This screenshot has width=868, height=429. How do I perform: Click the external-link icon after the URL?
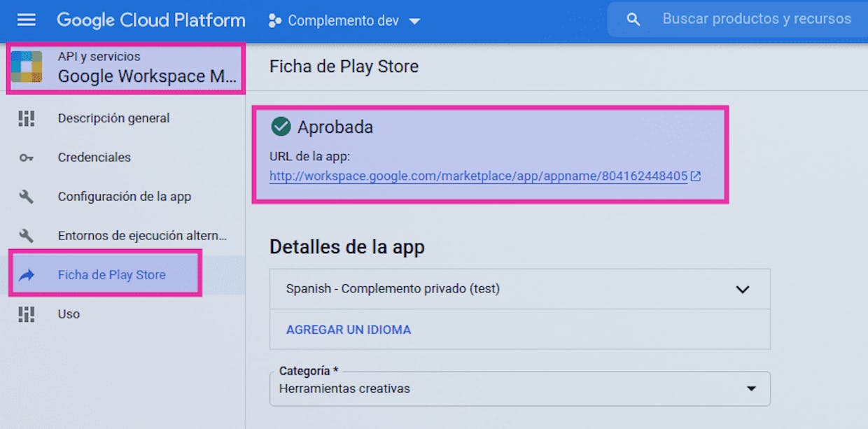pyautogui.click(x=696, y=176)
